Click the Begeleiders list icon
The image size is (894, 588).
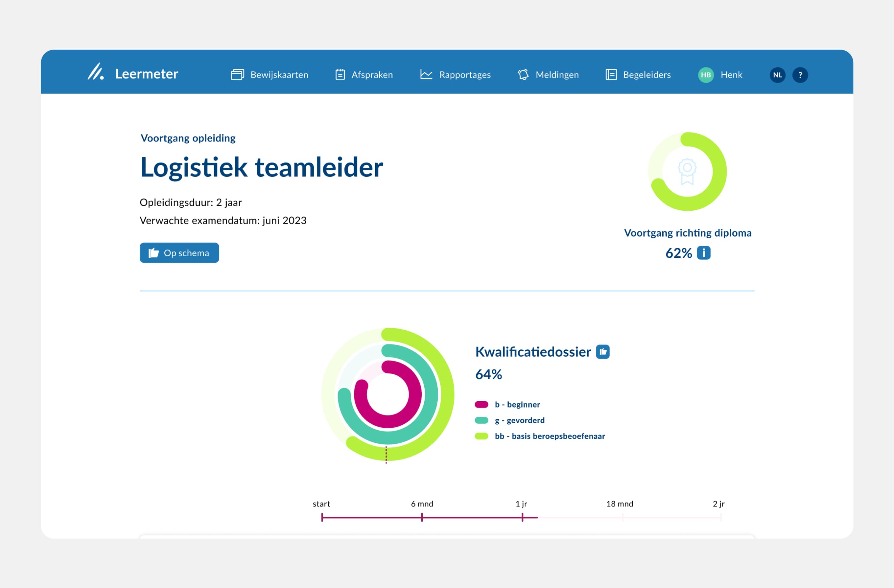click(611, 74)
